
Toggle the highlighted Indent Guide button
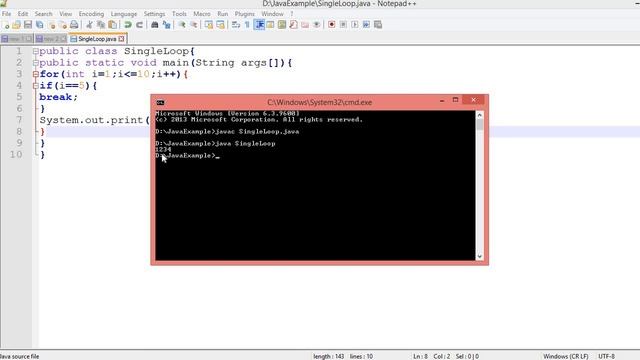tap(259, 25)
